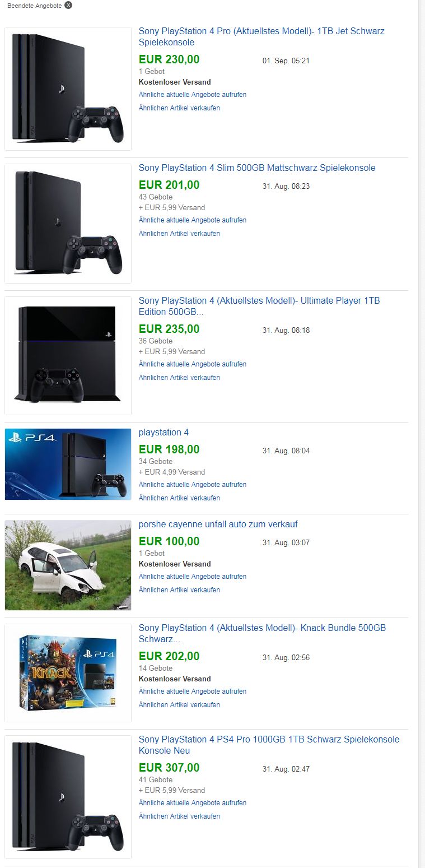The height and width of the screenshot is (868, 425).
Task: Open the Ultimate Player 1TB Edition listing title
Action: tap(259, 307)
